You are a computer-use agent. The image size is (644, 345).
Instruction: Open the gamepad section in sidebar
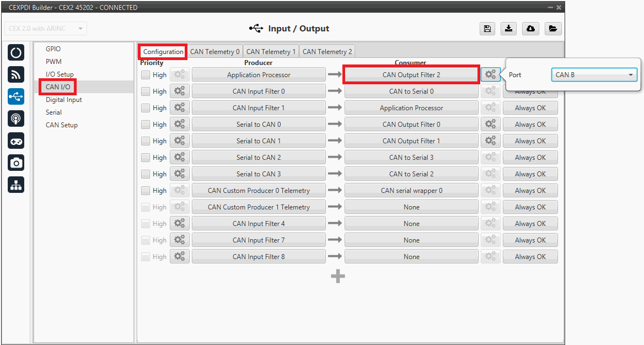16,141
